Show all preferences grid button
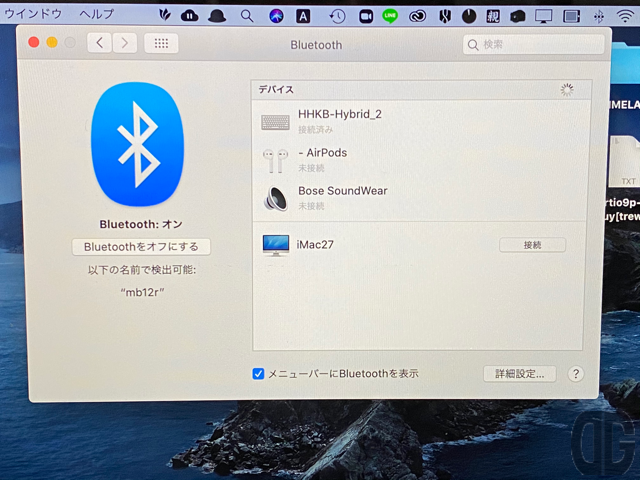The height and width of the screenshot is (480, 640). click(161, 43)
